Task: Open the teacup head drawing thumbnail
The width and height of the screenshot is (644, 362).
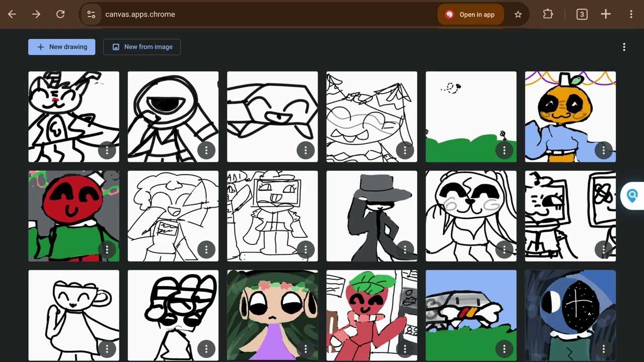Action: coord(73,315)
